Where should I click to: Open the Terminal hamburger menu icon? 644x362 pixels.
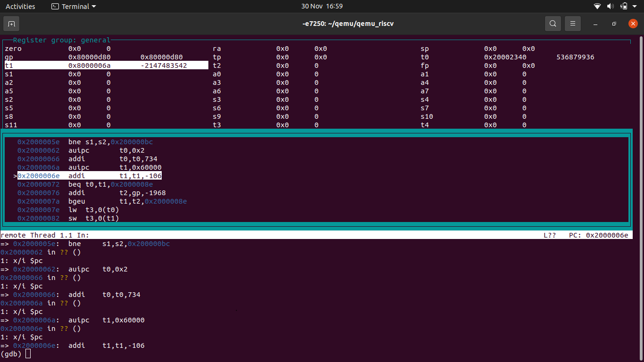click(572, 23)
